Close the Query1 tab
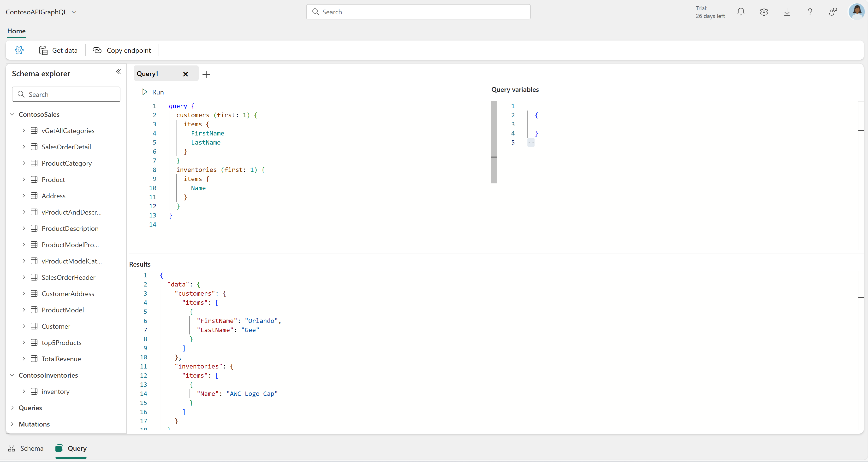868x462 pixels. click(x=185, y=74)
